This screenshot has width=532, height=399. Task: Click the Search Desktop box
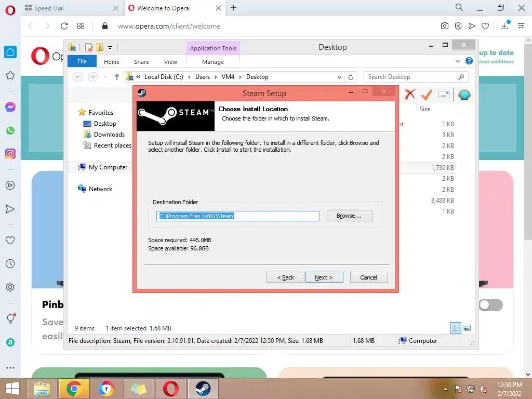(416, 77)
